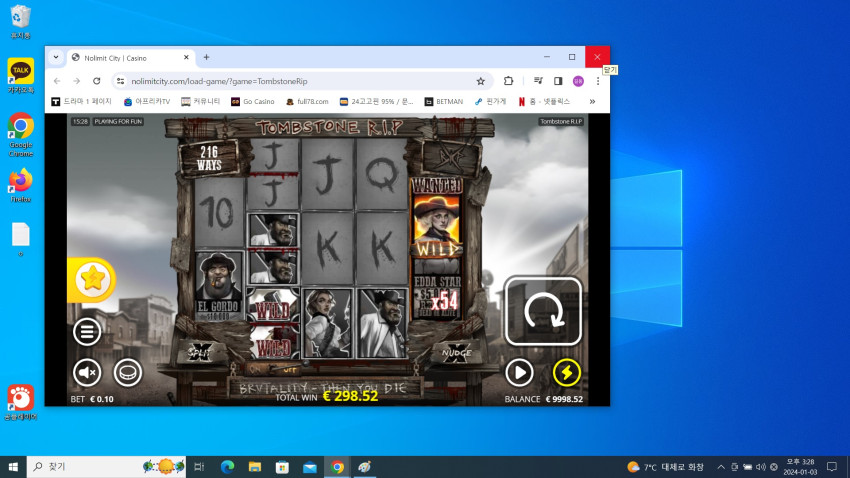Viewport: 850px width, 478px height.
Task: Click the taskbar search box 찾기
Action: tap(106, 467)
